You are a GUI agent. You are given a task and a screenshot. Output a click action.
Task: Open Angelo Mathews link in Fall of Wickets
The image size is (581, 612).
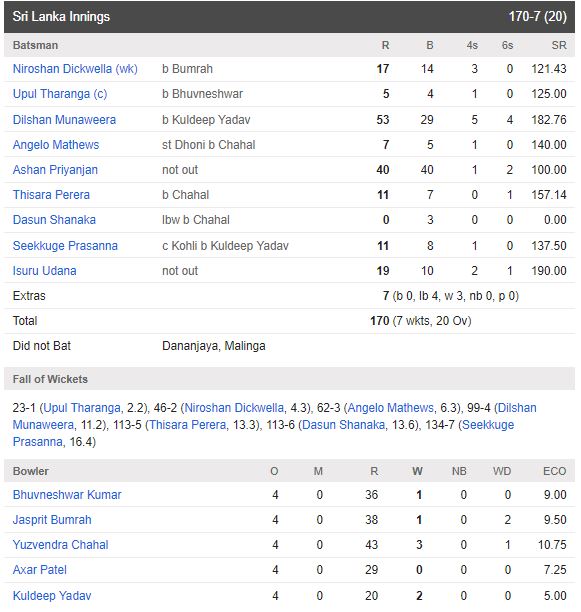click(x=391, y=408)
